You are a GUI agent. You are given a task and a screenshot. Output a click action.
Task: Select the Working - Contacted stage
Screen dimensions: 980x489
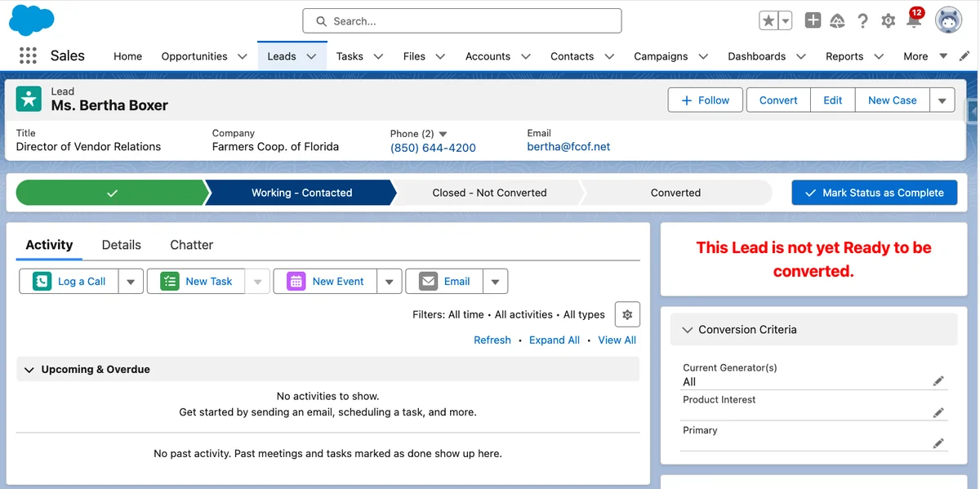tap(301, 193)
